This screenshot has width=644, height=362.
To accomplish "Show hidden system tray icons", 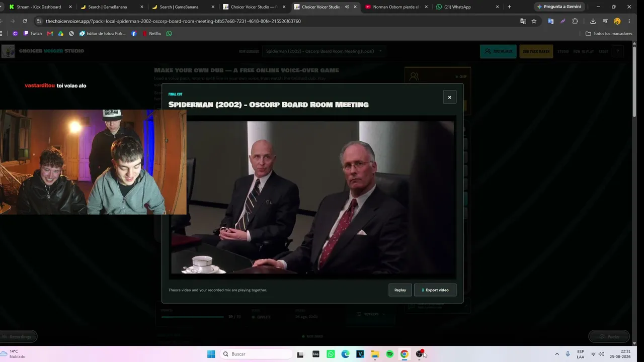I will (x=556, y=354).
